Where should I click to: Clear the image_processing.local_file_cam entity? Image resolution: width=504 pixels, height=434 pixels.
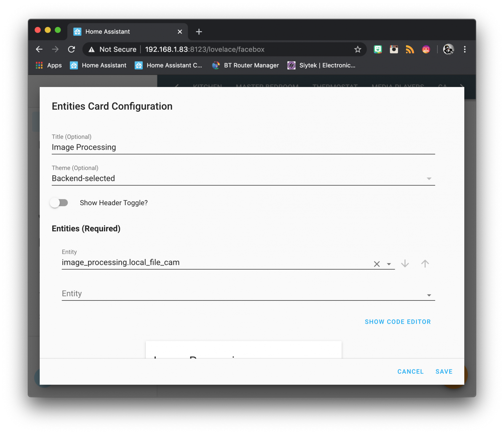(x=376, y=264)
